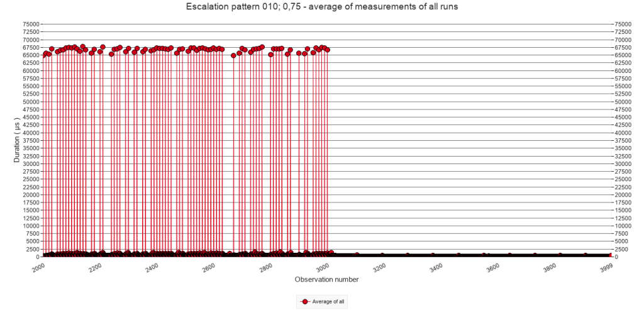Select the isolated high data point near observation 2670
The width and height of the screenshot is (644, 310).
click(x=233, y=55)
